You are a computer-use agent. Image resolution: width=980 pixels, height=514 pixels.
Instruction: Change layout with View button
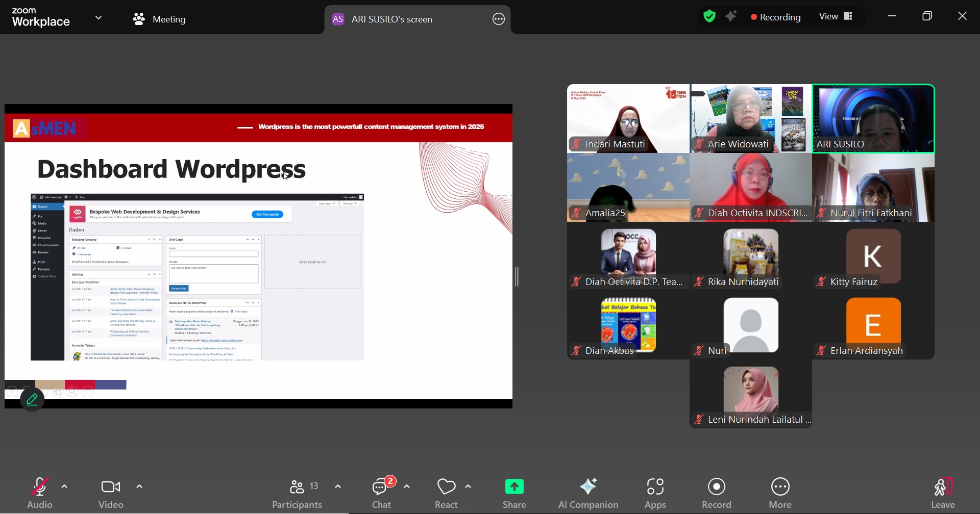click(836, 16)
